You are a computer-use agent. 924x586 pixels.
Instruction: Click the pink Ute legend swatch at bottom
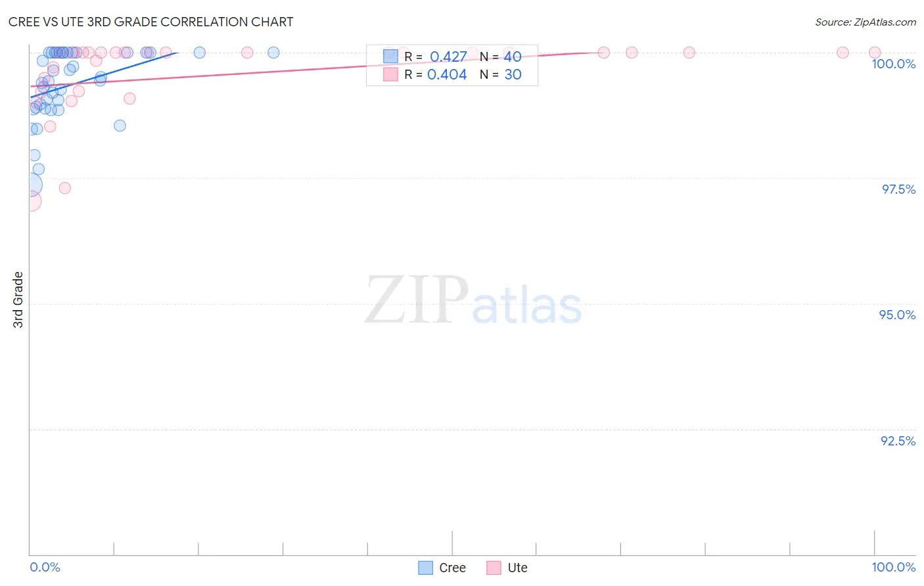[494, 568]
